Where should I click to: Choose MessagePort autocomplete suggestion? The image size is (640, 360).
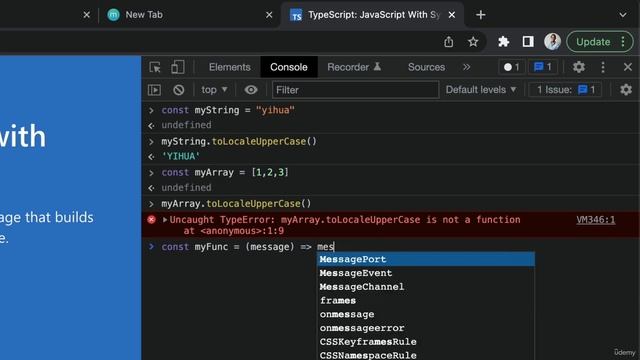[x=426, y=259]
